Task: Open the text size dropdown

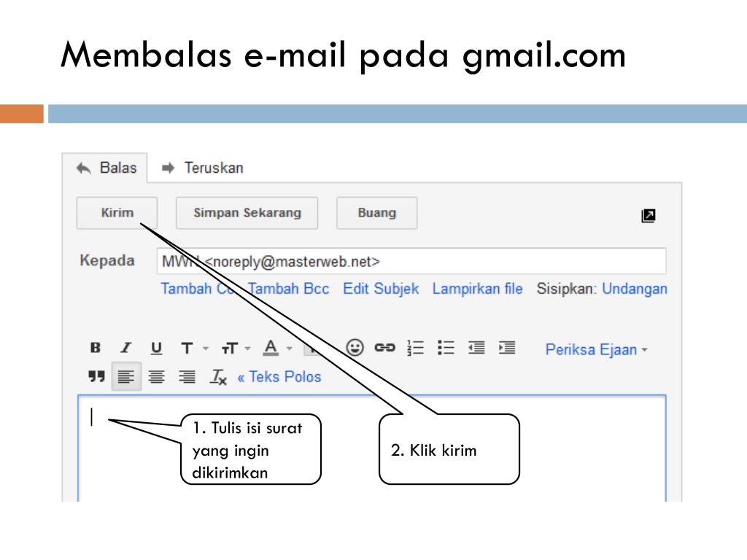Action: coord(236,348)
